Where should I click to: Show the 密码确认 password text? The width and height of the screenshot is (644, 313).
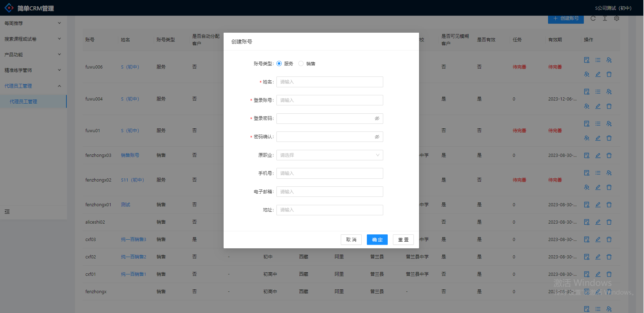[x=377, y=137]
